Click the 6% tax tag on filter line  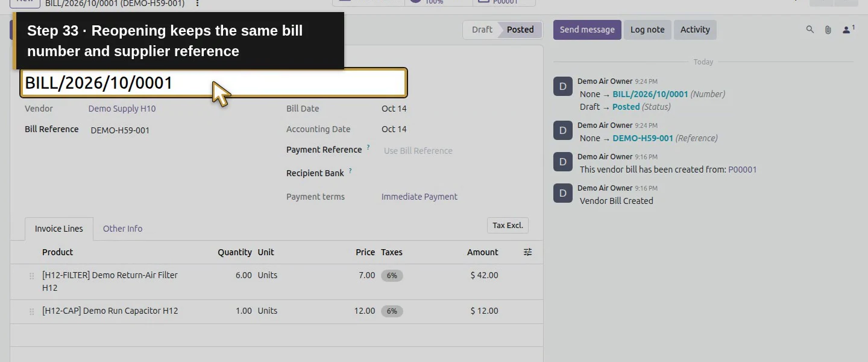click(392, 276)
